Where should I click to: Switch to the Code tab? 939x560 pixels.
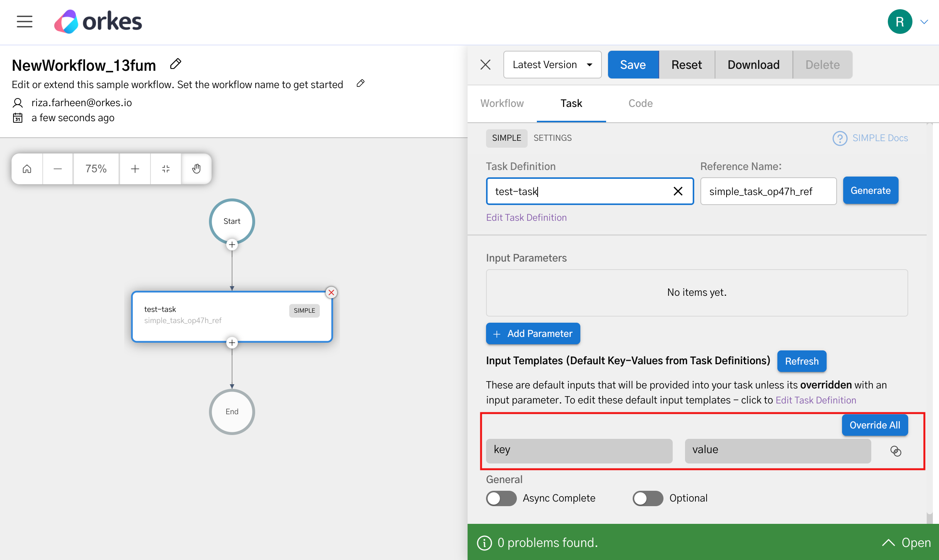pyautogui.click(x=640, y=103)
